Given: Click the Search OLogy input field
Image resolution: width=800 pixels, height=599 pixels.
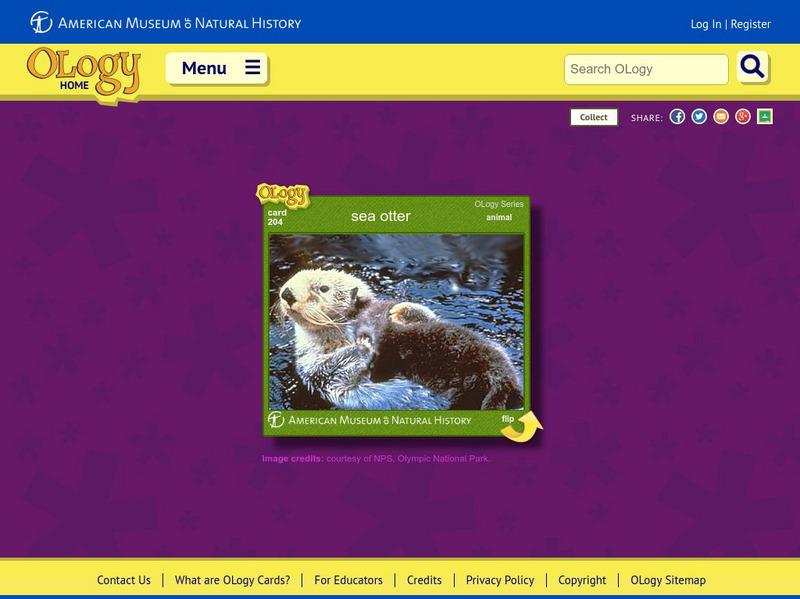Looking at the screenshot, I should click(645, 69).
